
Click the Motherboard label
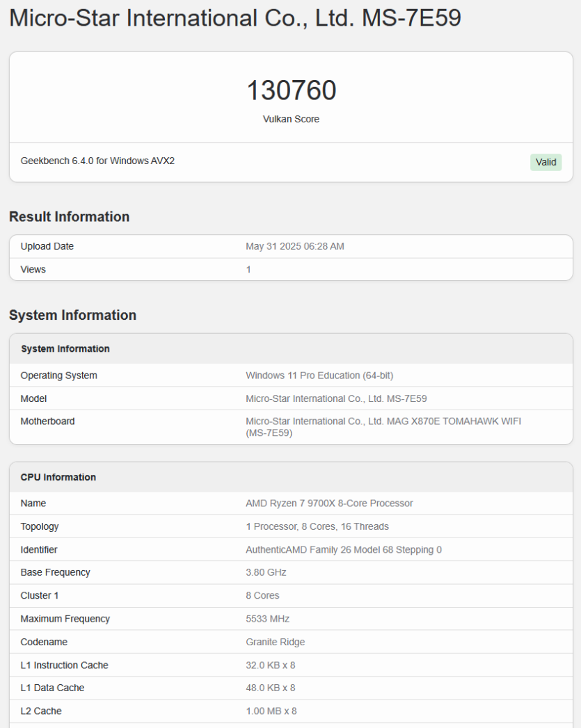(47, 421)
